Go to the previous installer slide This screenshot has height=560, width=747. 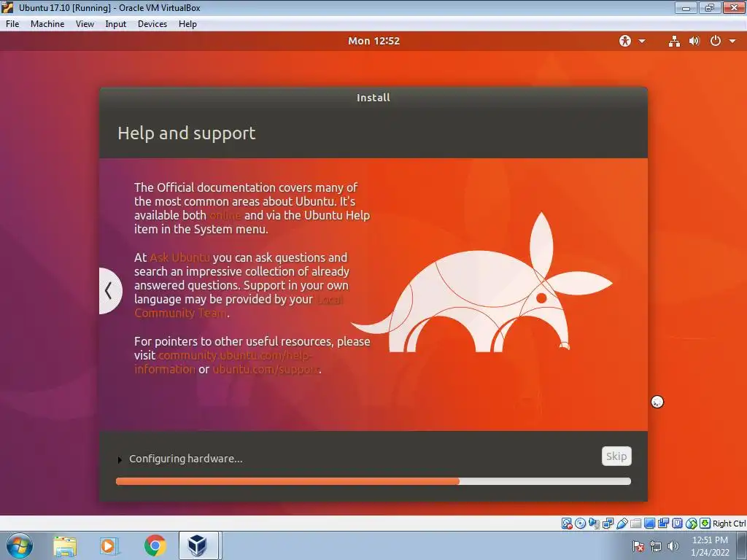pyautogui.click(x=109, y=290)
